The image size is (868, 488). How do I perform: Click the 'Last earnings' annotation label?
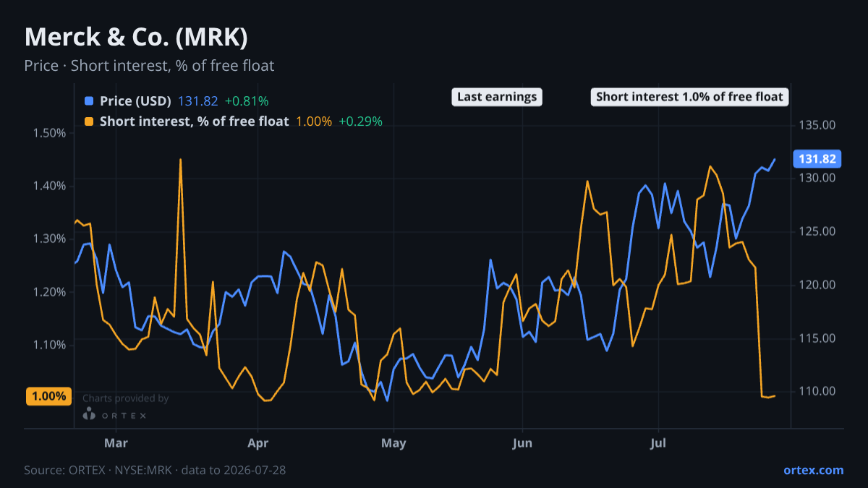pyautogui.click(x=497, y=97)
